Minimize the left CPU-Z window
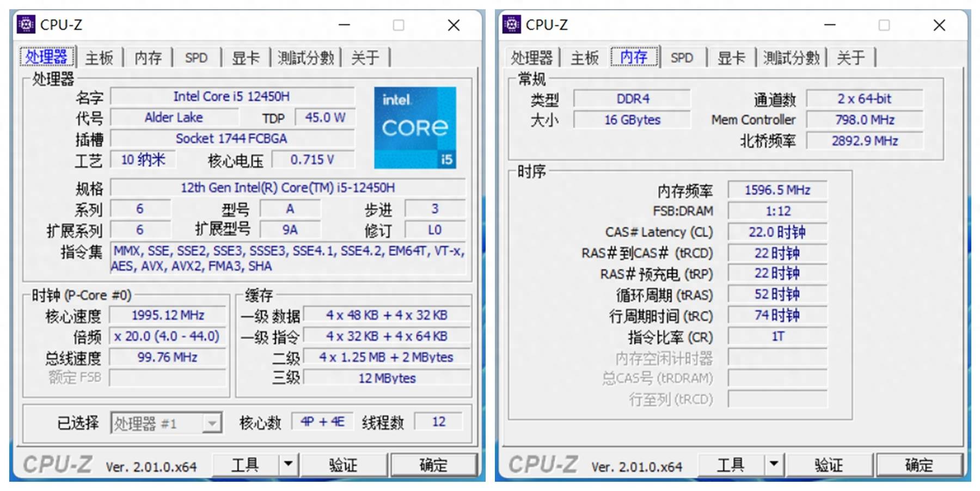The height and width of the screenshot is (491, 980). [x=344, y=25]
